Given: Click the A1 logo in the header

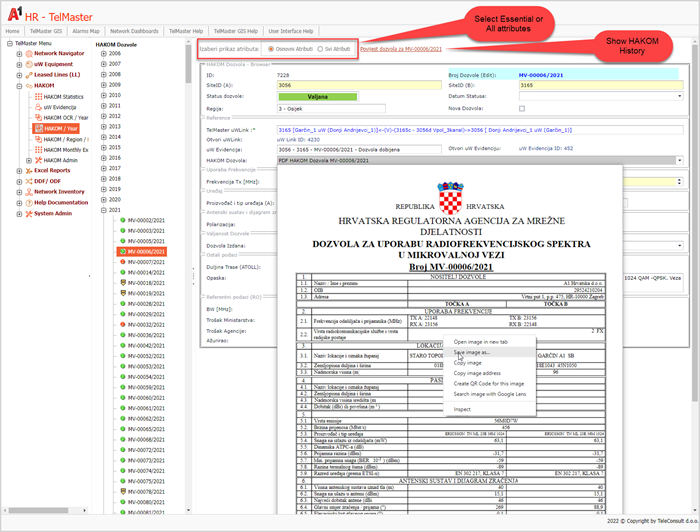Looking at the screenshot, I should click(x=15, y=14).
